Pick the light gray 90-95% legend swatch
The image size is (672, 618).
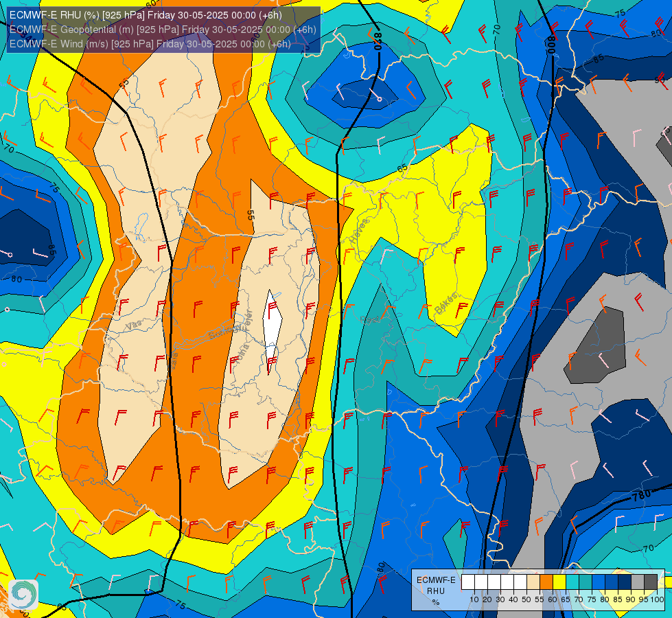click(638, 582)
